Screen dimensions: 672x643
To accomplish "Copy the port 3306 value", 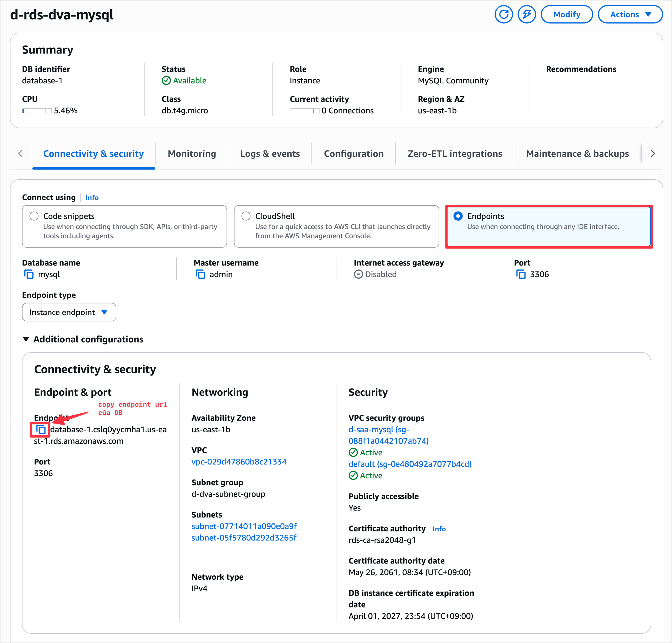I will pos(521,274).
